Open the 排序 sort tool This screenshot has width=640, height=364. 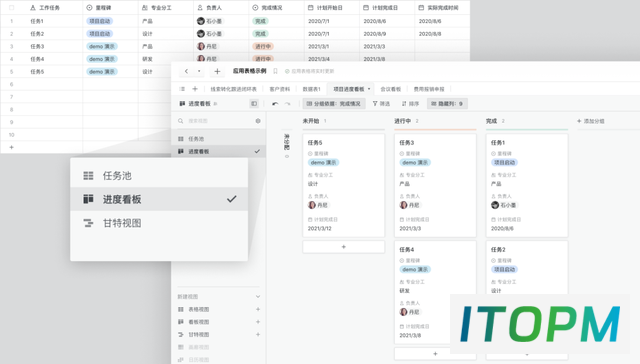410,104
